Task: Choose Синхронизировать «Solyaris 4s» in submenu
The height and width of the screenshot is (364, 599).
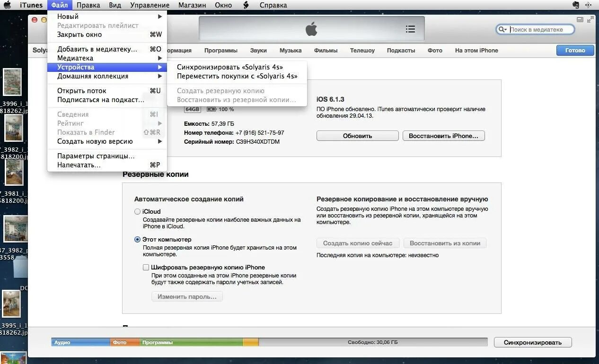Action: [x=237, y=67]
